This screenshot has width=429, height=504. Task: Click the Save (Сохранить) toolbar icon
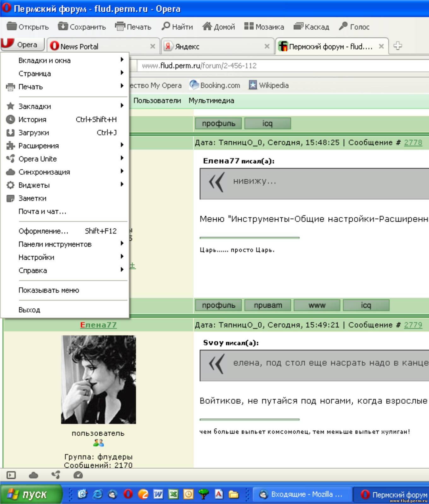63,26
